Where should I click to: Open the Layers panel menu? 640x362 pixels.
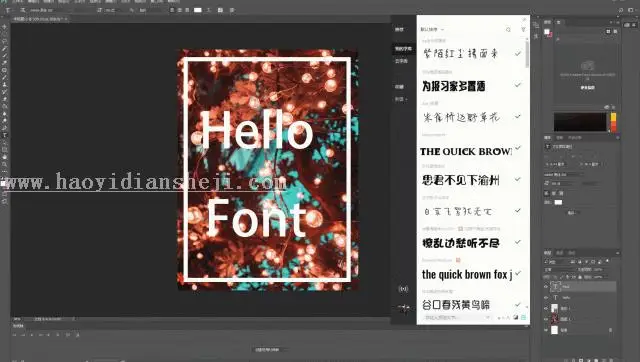point(617,253)
